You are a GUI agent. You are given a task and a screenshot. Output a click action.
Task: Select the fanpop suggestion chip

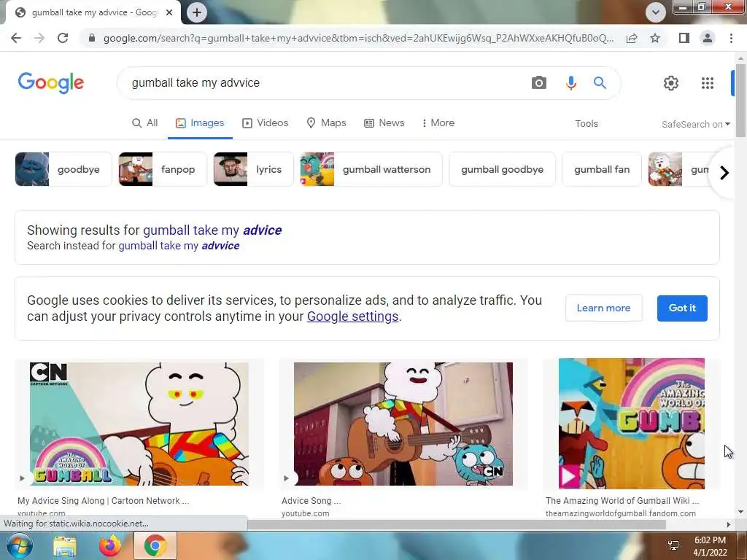point(163,169)
